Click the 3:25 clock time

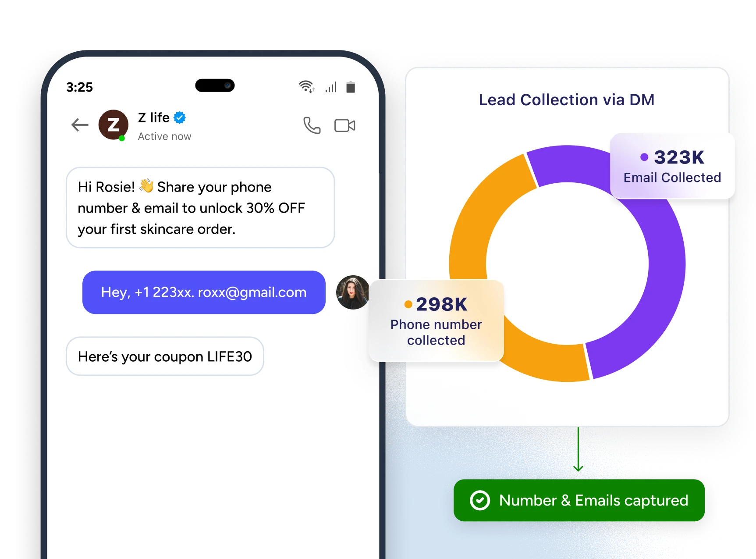(79, 87)
